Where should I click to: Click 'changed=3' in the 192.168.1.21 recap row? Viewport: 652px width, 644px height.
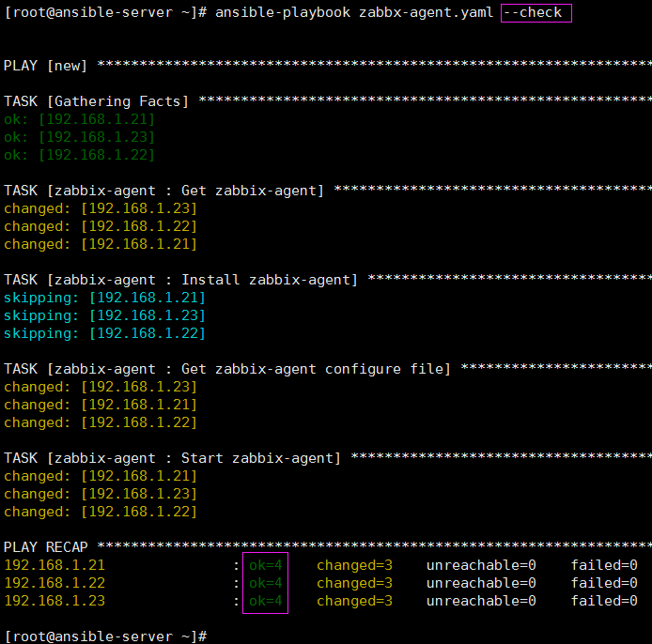(x=355, y=565)
